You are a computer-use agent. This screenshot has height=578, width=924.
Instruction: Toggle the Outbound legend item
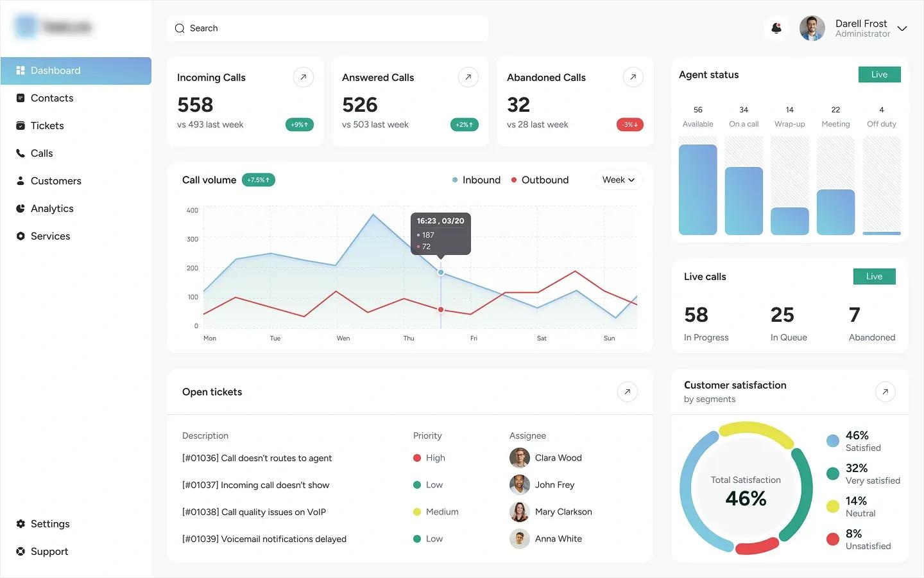[540, 180]
